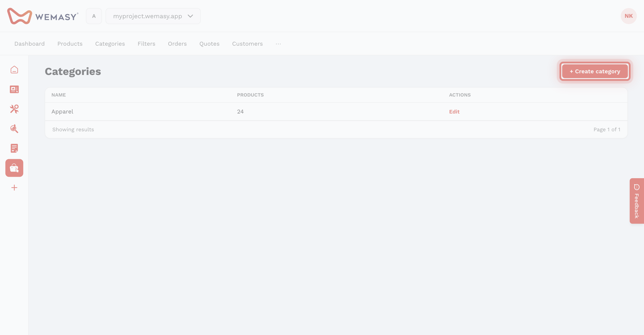
Task: Click the Apparel category name
Action: coord(62,112)
